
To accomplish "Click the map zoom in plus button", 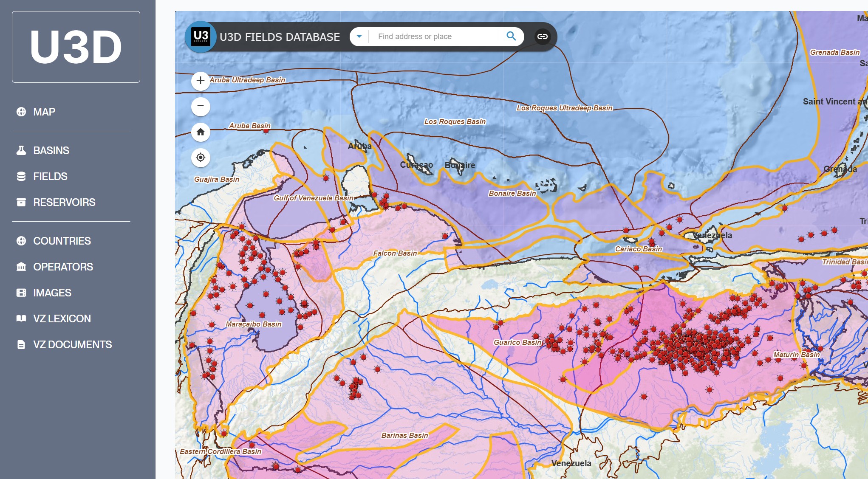I will pos(201,81).
